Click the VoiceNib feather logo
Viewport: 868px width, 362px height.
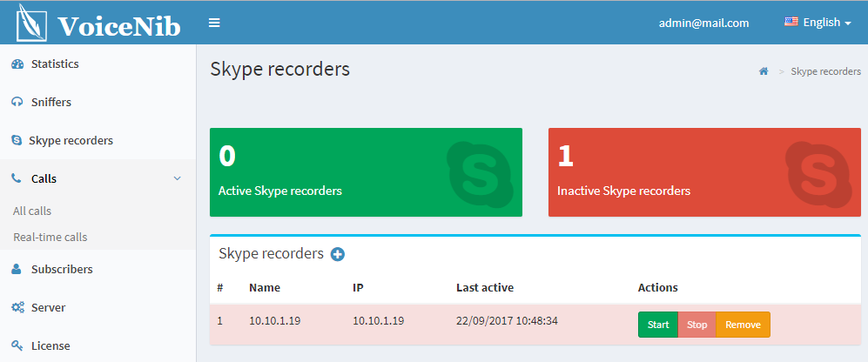coord(31,23)
